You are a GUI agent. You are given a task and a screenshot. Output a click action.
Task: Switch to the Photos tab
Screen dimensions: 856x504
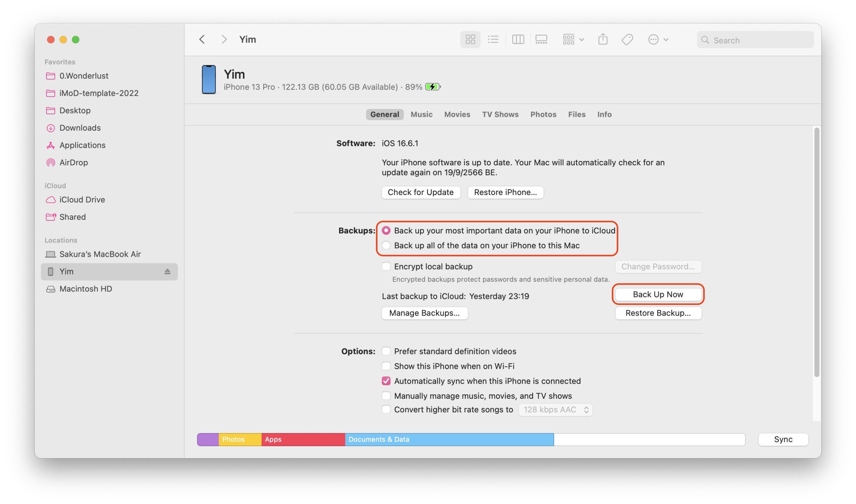tap(543, 115)
